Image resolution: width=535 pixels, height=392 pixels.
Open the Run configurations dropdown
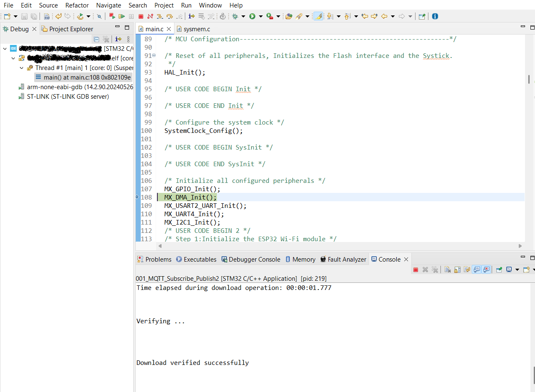pos(261,16)
